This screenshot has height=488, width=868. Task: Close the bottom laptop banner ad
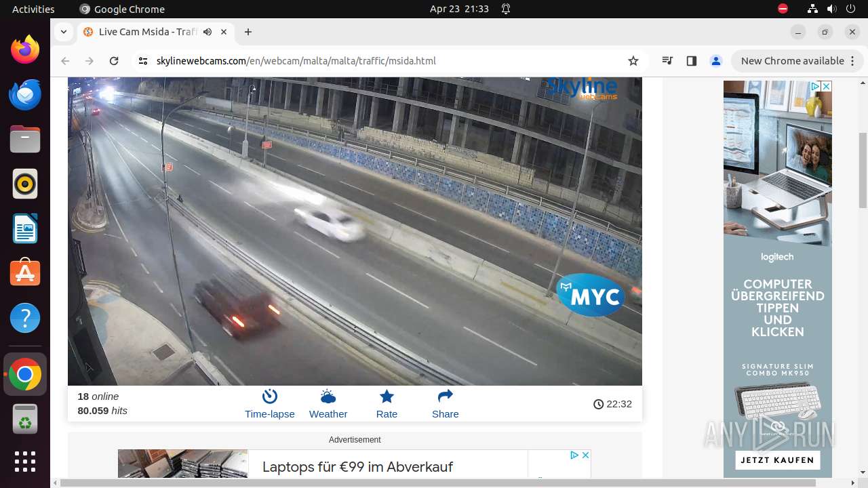tap(585, 455)
